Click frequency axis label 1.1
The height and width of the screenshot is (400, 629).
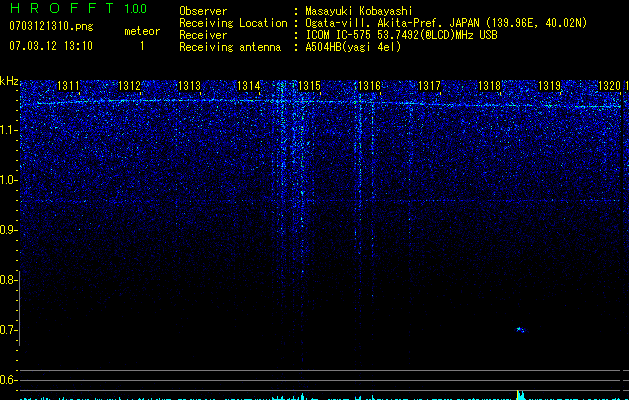tap(8, 130)
